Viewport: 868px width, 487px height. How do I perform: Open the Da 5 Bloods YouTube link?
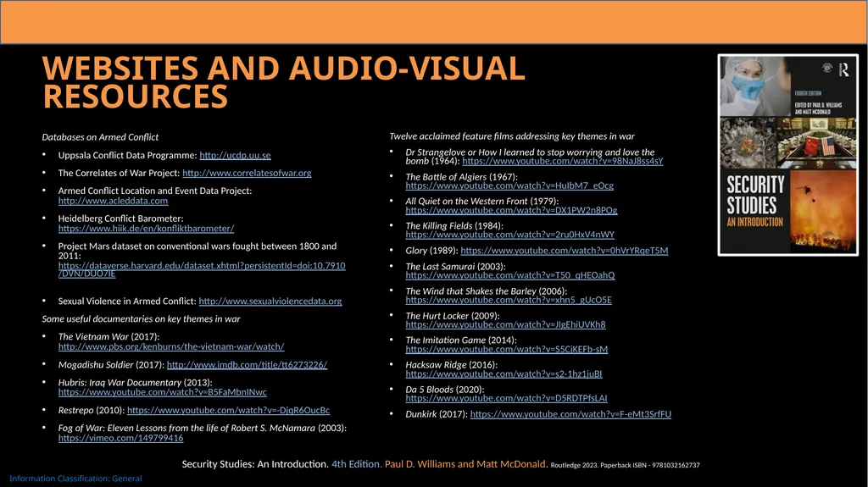506,398
